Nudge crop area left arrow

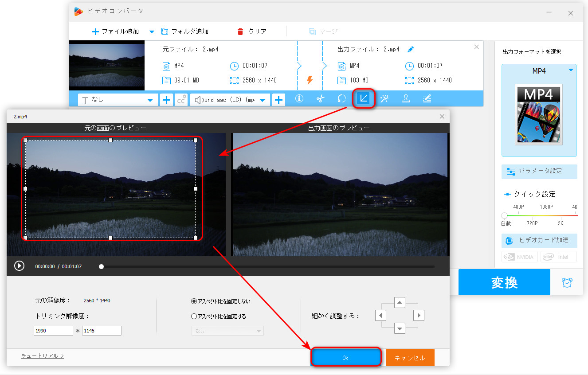click(x=380, y=316)
